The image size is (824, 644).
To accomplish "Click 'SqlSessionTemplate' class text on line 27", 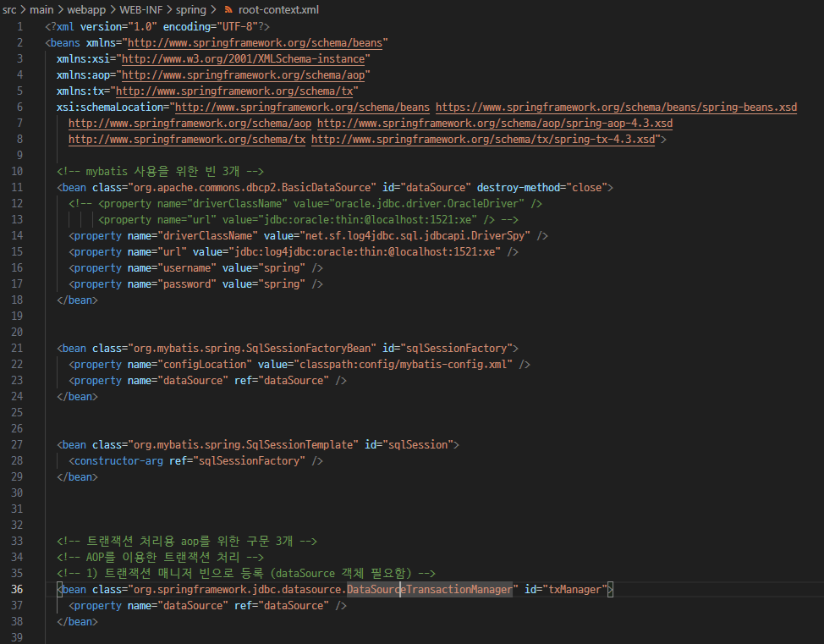I will tap(299, 445).
